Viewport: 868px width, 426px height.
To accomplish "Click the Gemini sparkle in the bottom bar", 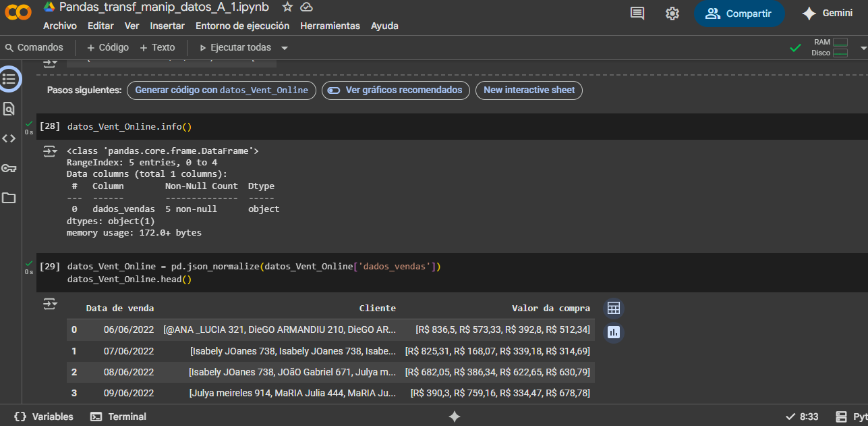I will 455,417.
